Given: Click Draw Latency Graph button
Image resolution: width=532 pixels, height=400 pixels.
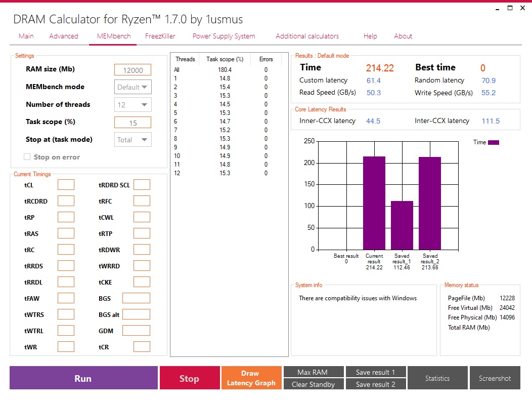Looking at the screenshot, I should click(x=251, y=378).
